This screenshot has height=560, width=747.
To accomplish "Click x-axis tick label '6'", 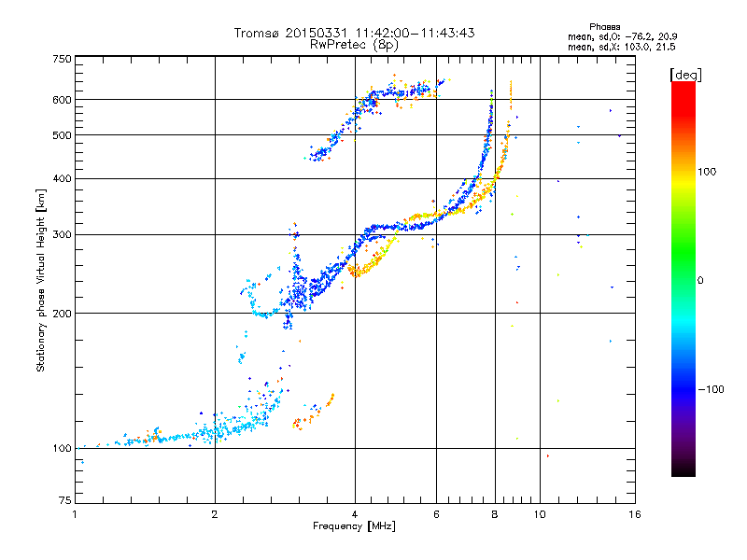I will (436, 514).
